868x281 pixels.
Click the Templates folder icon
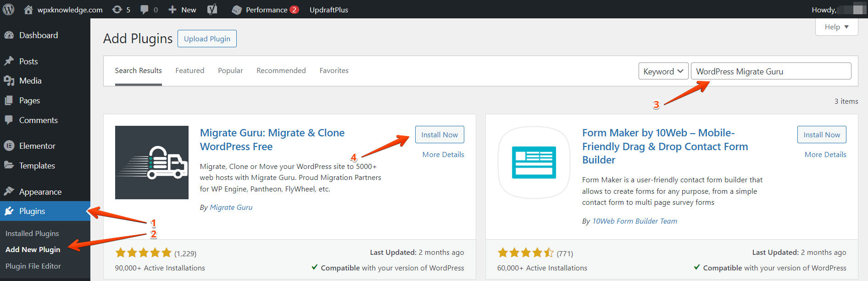[x=9, y=165]
